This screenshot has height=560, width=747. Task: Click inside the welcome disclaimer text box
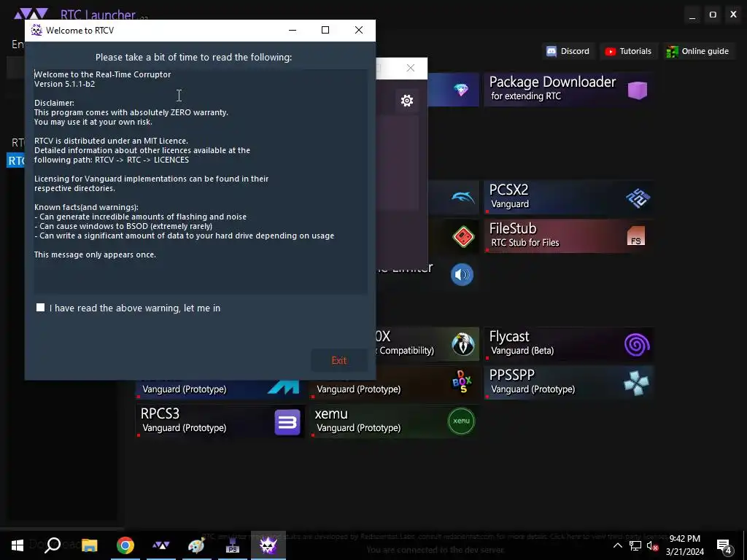click(200, 181)
